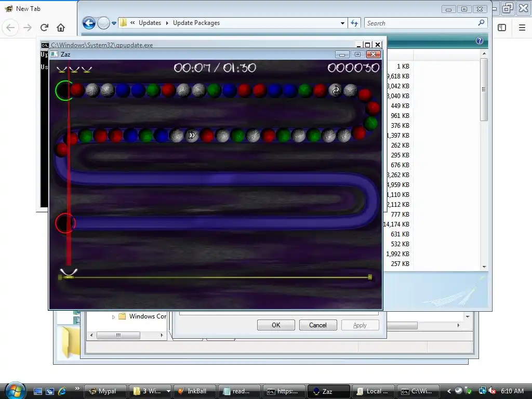This screenshot has width=532, height=399.
Task: Refresh the Update Packages folder view
Action: (x=354, y=23)
